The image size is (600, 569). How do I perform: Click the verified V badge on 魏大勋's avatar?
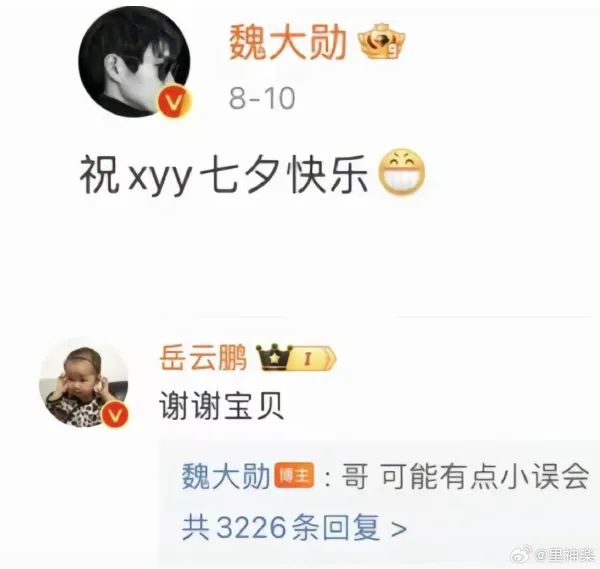coord(174,101)
